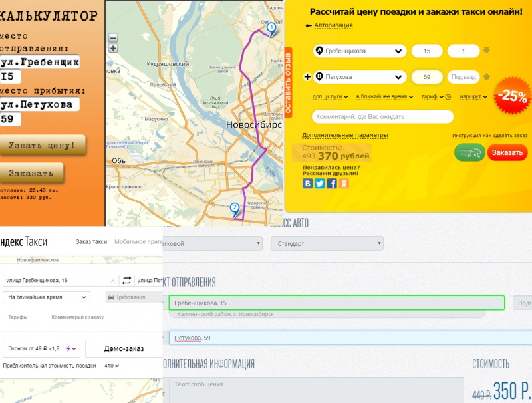532x403 pixels.
Task: Open Заказ такси menu item
Action: (x=91, y=242)
